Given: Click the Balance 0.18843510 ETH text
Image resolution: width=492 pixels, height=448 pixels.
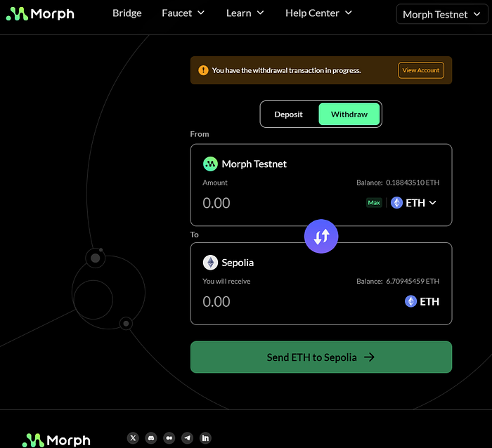Looking at the screenshot, I should point(398,183).
